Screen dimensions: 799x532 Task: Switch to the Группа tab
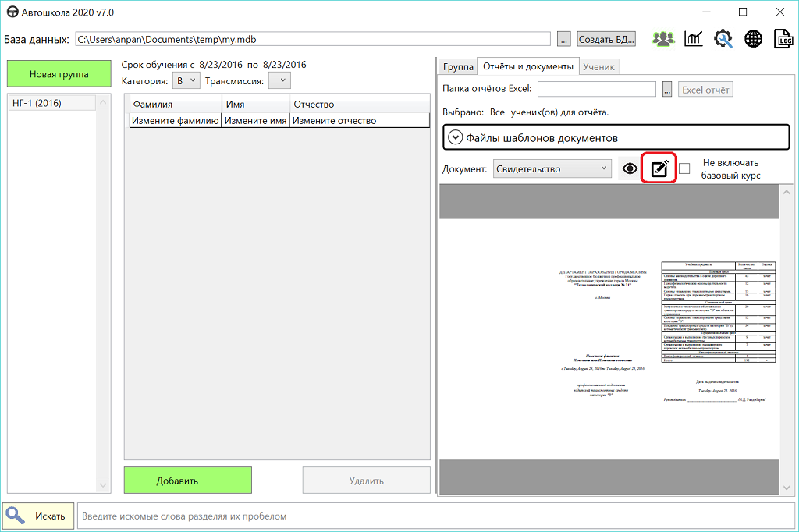tap(457, 66)
